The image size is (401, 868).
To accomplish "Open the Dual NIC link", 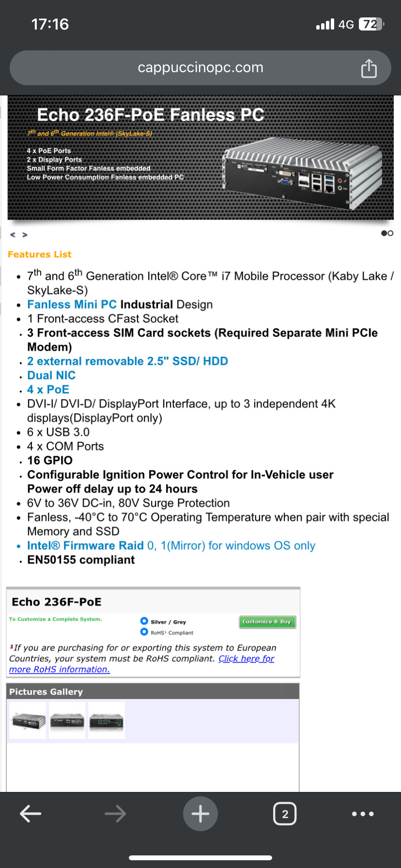I will click(51, 375).
